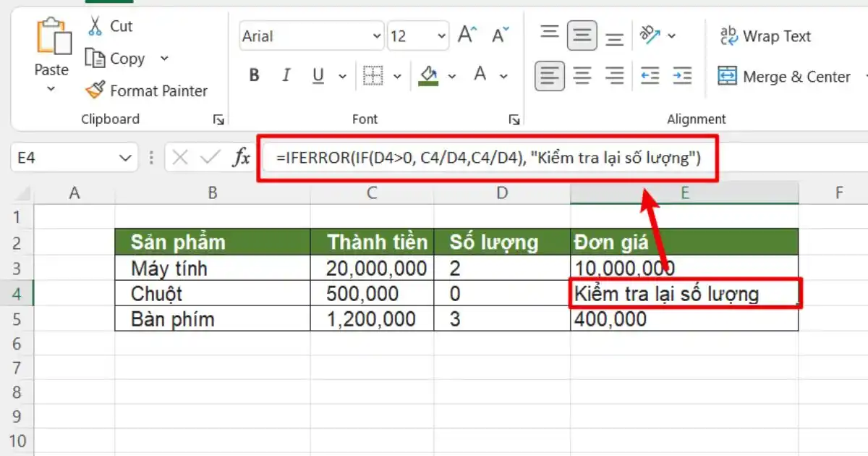This screenshot has height=456, width=868.
Task: Click cell 'Máy tính'
Action: pos(213,269)
